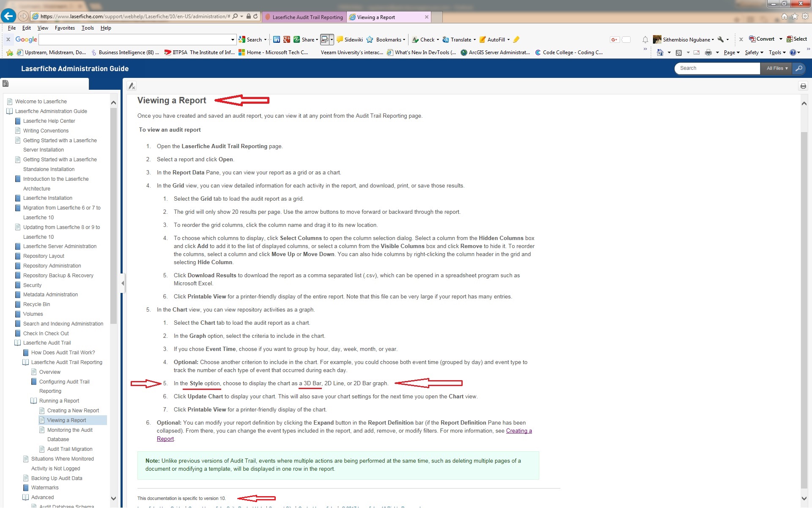Click the search magnifier button in header
The image size is (812, 508).
pyautogui.click(x=798, y=68)
